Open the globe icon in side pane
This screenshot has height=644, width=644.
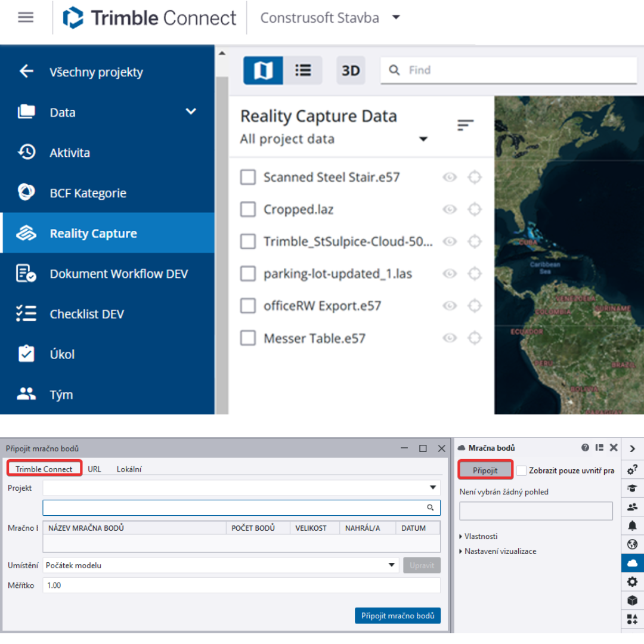pos(633,544)
